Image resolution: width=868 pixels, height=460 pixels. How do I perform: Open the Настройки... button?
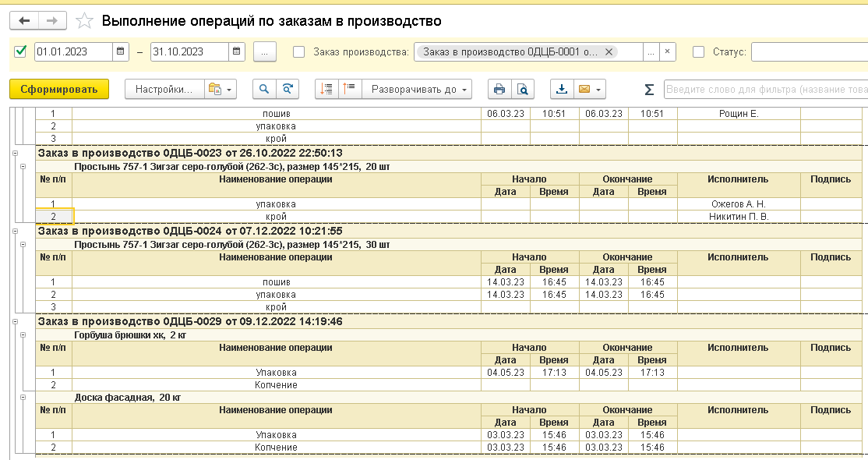(x=164, y=90)
